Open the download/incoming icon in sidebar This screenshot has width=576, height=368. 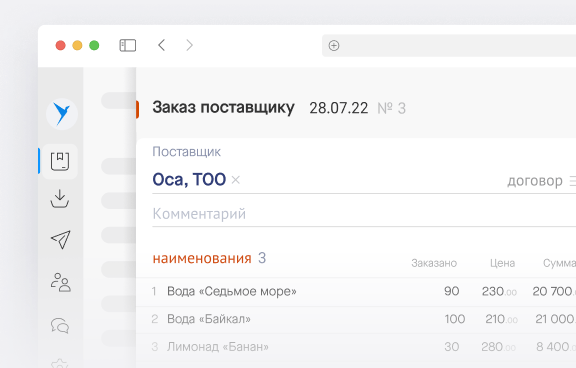click(60, 199)
